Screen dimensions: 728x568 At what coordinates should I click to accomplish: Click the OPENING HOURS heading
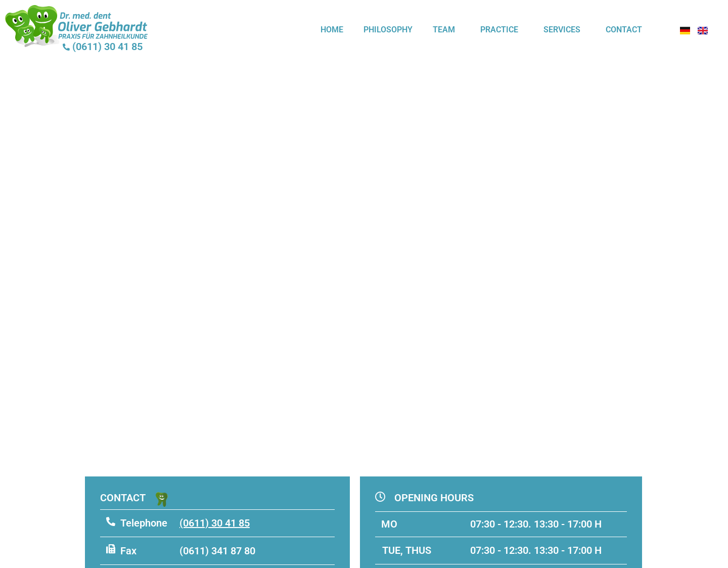point(434,498)
